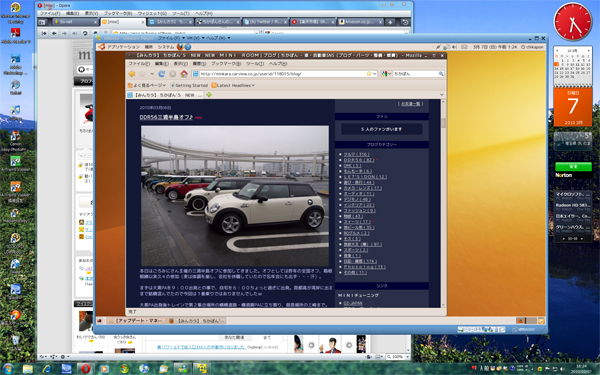
Task: Open the Opera icon in Windows taskbar
Action: pyautogui.click(x=86, y=368)
